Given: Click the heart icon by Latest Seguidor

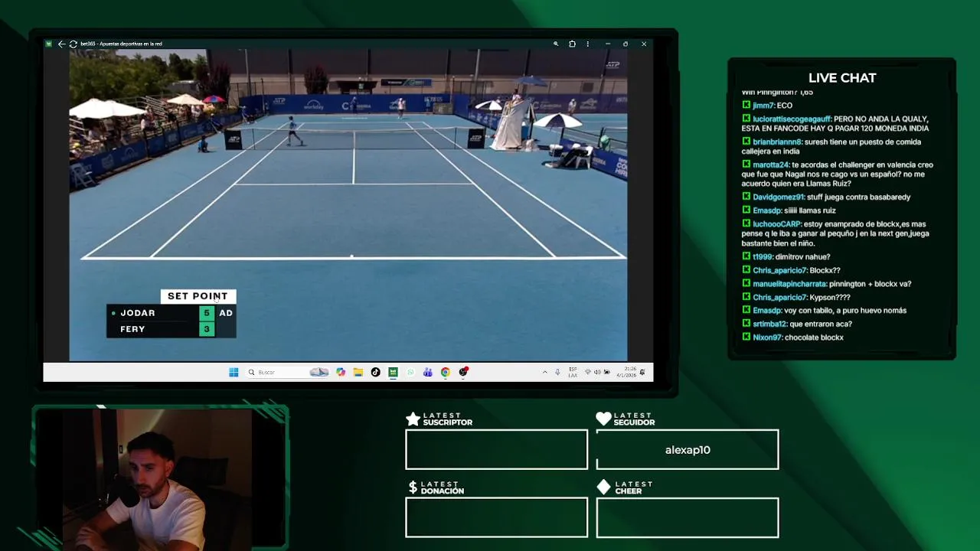Looking at the screenshot, I should coord(603,419).
